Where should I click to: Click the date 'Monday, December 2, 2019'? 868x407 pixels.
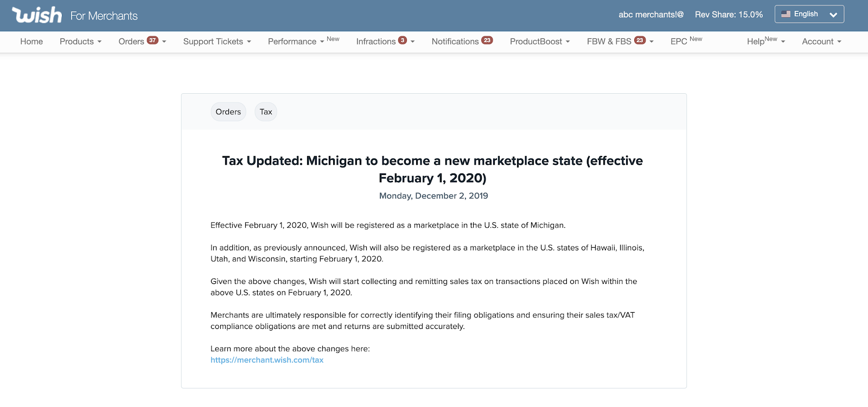tap(433, 196)
